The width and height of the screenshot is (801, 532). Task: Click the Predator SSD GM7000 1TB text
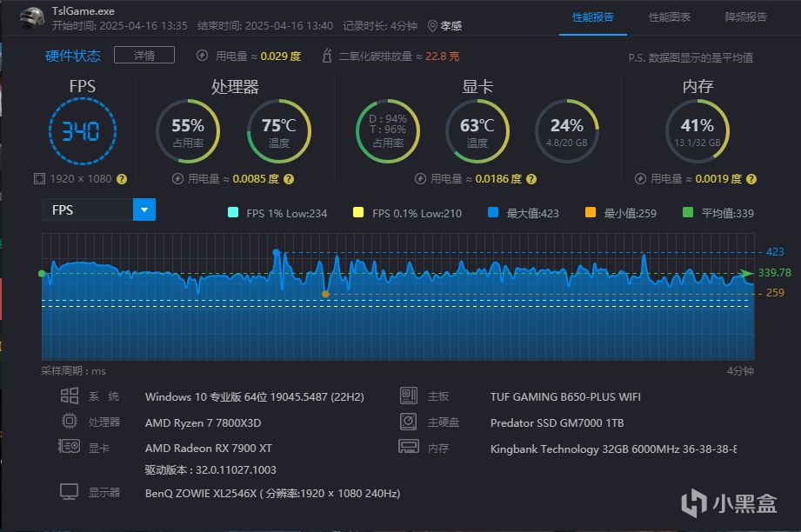pos(557,422)
